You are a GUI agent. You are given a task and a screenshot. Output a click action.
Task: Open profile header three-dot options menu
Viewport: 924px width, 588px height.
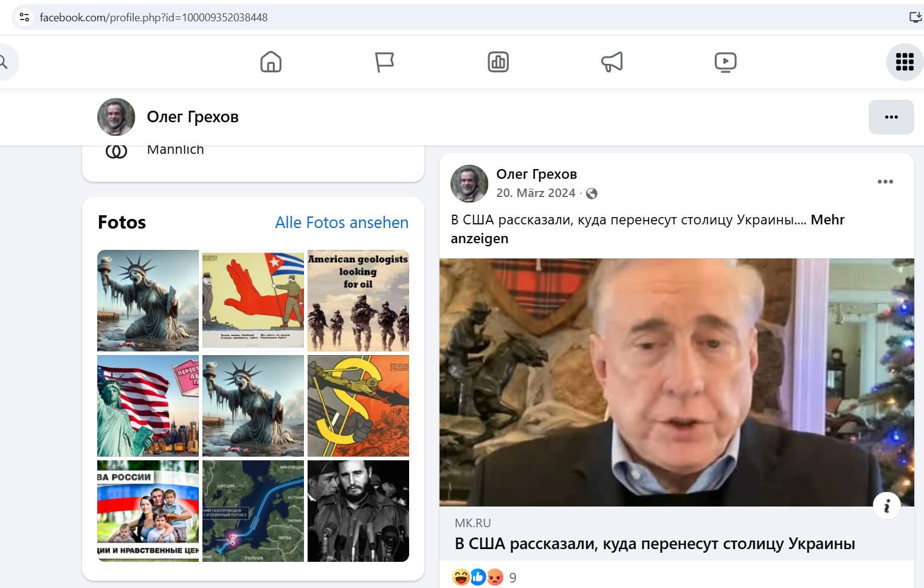[891, 117]
